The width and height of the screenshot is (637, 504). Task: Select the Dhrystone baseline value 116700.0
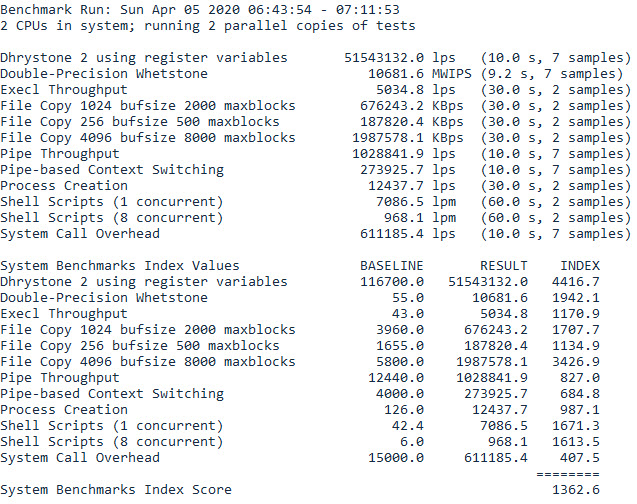pyautogui.click(x=392, y=282)
